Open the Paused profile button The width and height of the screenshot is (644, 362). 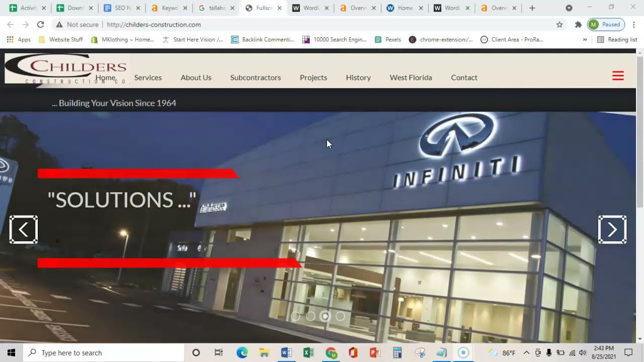click(x=606, y=24)
